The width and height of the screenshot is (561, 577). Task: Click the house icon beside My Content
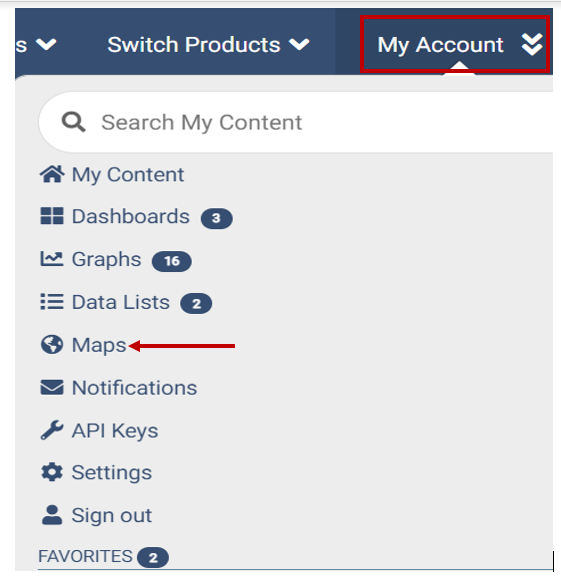pyautogui.click(x=52, y=174)
